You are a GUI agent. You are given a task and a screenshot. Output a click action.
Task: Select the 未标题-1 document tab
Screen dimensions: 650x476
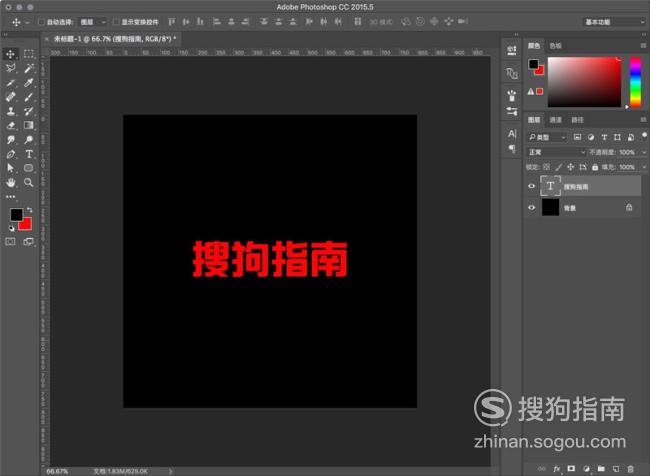(x=115, y=39)
